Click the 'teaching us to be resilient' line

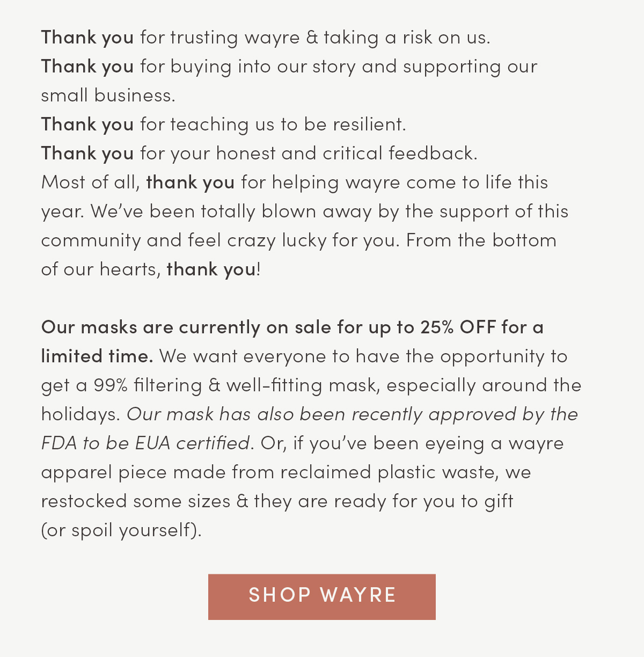pyautogui.click(x=273, y=125)
